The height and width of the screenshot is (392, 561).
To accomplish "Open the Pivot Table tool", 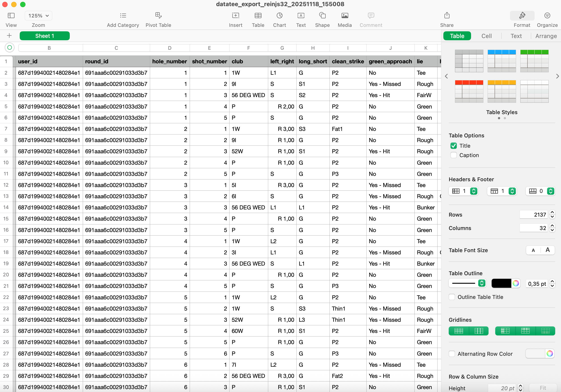I will pyautogui.click(x=158, y=16).
